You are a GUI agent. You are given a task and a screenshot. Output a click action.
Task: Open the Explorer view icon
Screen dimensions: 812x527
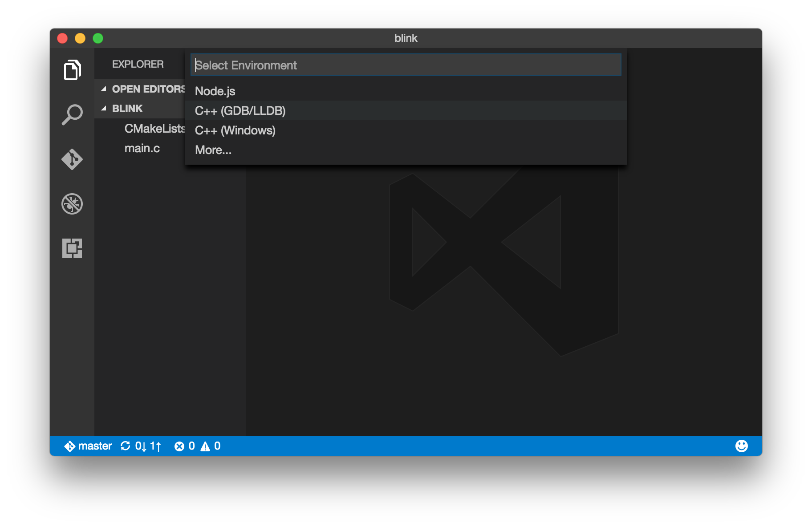click(x=72, y=70)
